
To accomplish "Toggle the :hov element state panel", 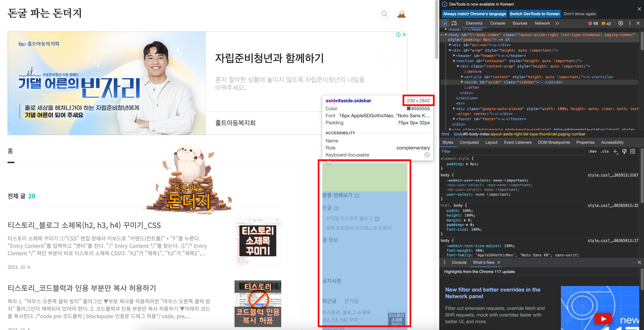I will [592, 151].
